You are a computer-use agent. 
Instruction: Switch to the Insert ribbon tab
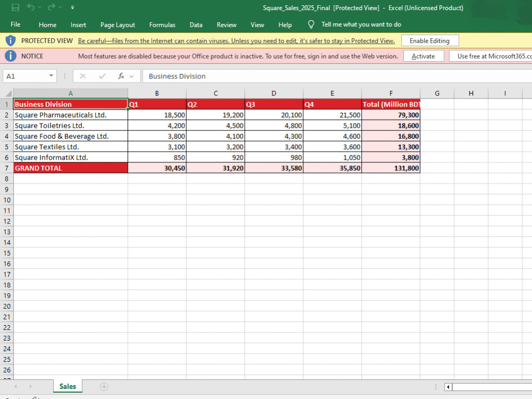[x=78, y=25]
